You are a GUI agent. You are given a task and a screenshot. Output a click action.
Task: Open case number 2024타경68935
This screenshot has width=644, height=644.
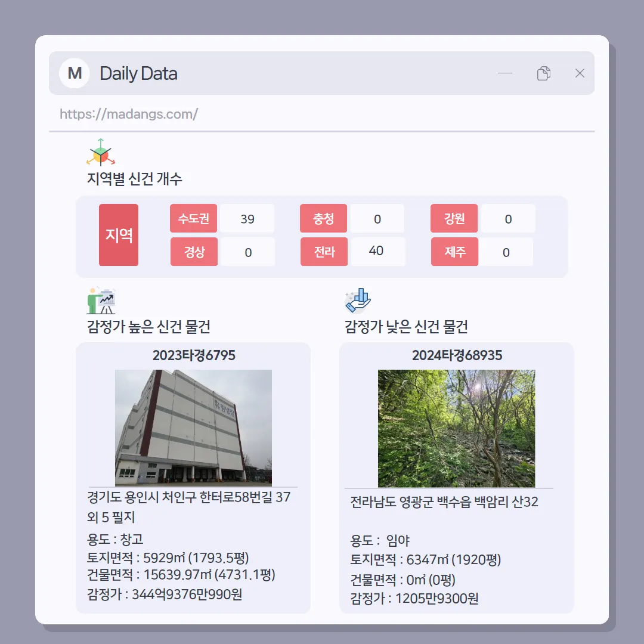(457, 355)
